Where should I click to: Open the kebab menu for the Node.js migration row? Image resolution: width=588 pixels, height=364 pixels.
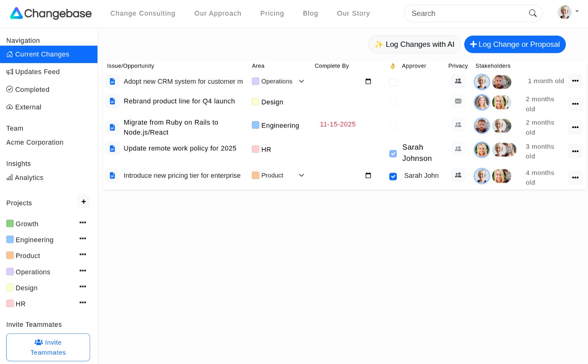575,127
